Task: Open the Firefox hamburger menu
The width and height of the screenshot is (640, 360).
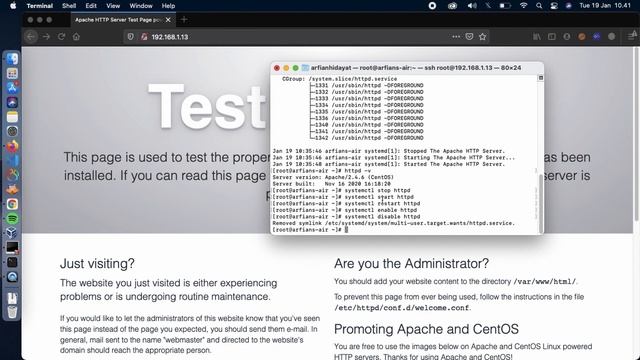Action: tap(631, 37)
